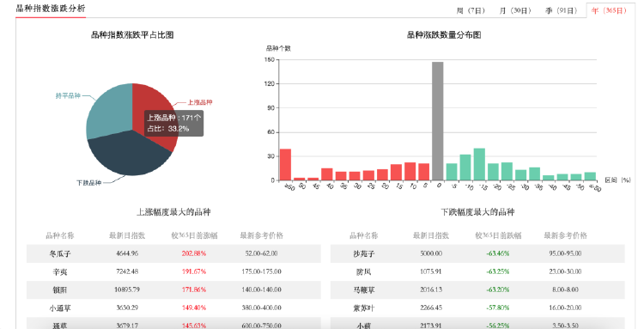Open the 冬瓜子 variety row
Viewport: 644px width, 329px height.
click(x=173, y=253)
